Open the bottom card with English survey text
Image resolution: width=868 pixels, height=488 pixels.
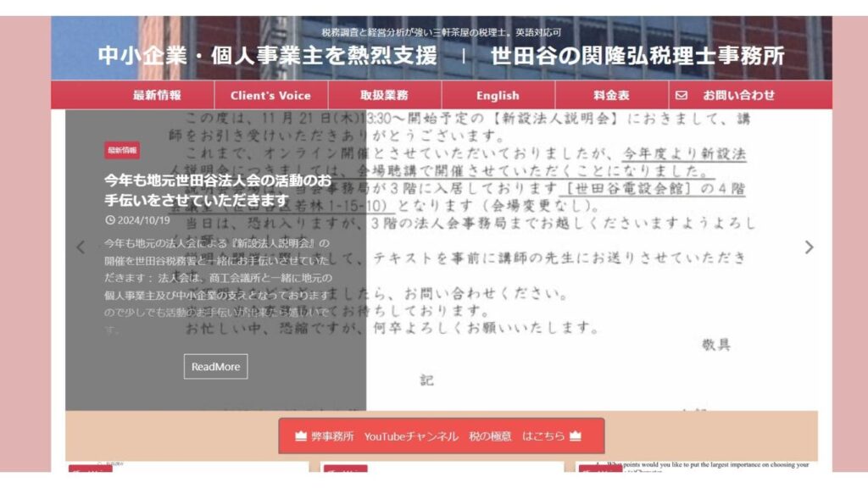point(704,466)
